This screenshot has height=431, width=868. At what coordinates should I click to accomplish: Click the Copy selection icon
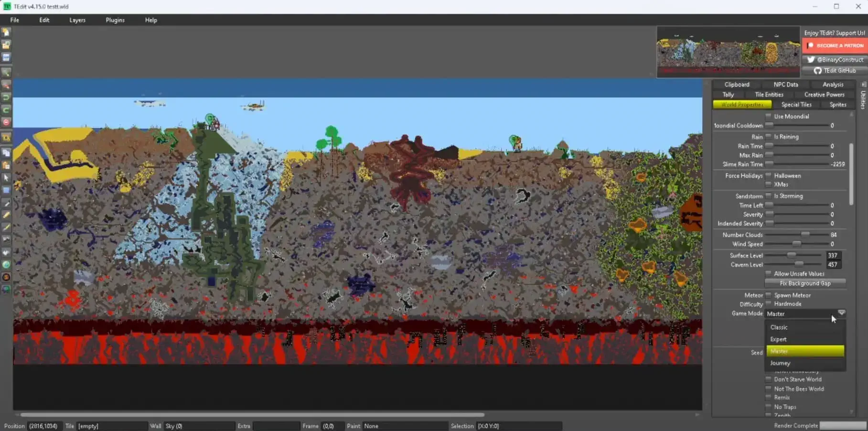pos(6,153)
